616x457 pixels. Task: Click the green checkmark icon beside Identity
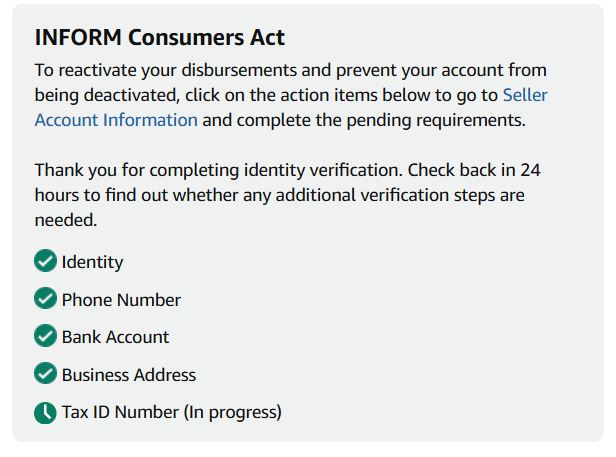tap(46, 261)
